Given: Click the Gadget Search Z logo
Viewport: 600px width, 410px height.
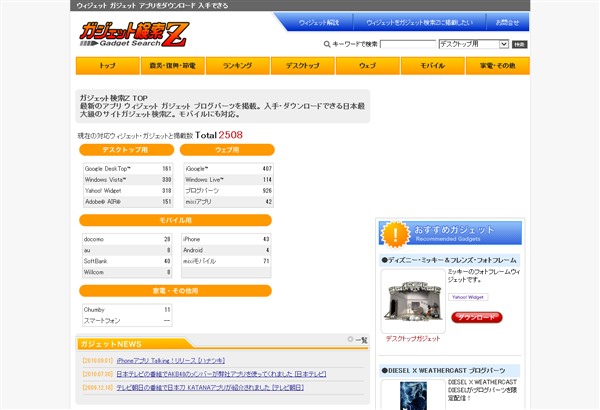Looking at the screenshot, I should (x=134, y=35).
